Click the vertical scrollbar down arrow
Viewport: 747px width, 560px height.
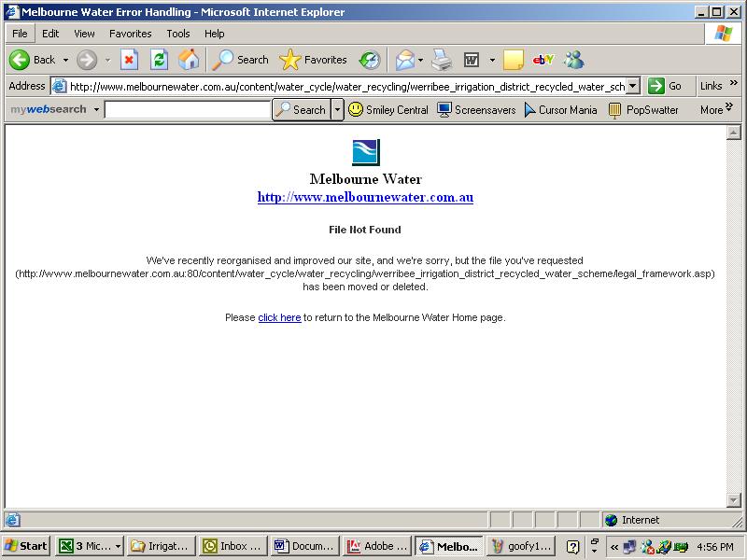pyautogui.click(x=733, y=501)
